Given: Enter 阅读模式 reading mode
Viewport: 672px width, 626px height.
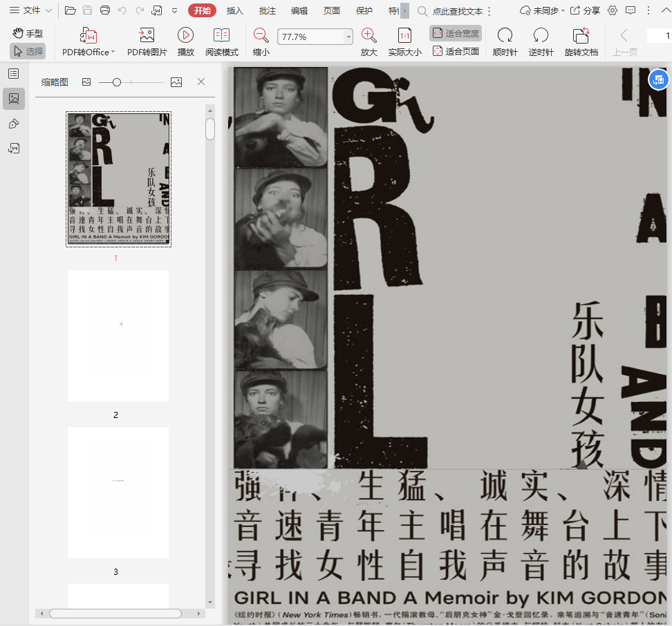Looking at the screenshot, I should pos(221,35).
